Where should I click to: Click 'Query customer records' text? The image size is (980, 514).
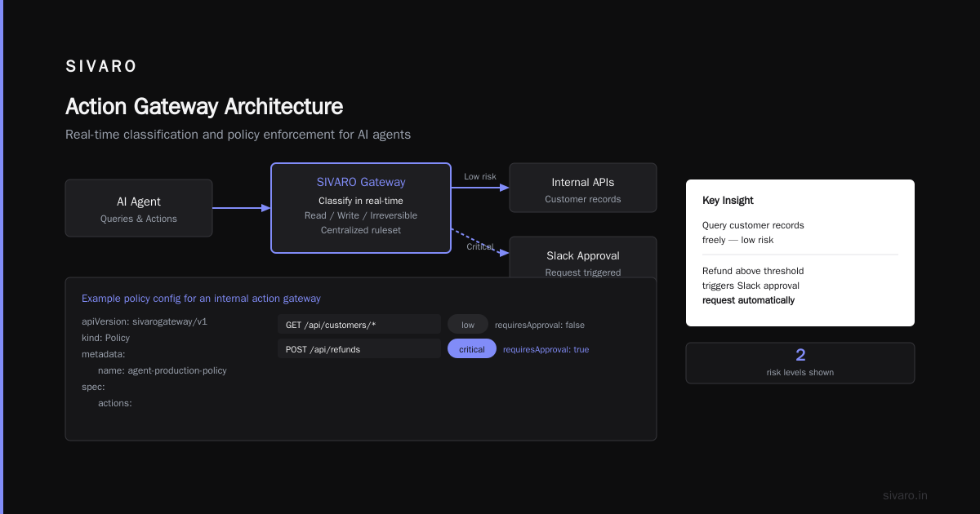pos(753,225)
